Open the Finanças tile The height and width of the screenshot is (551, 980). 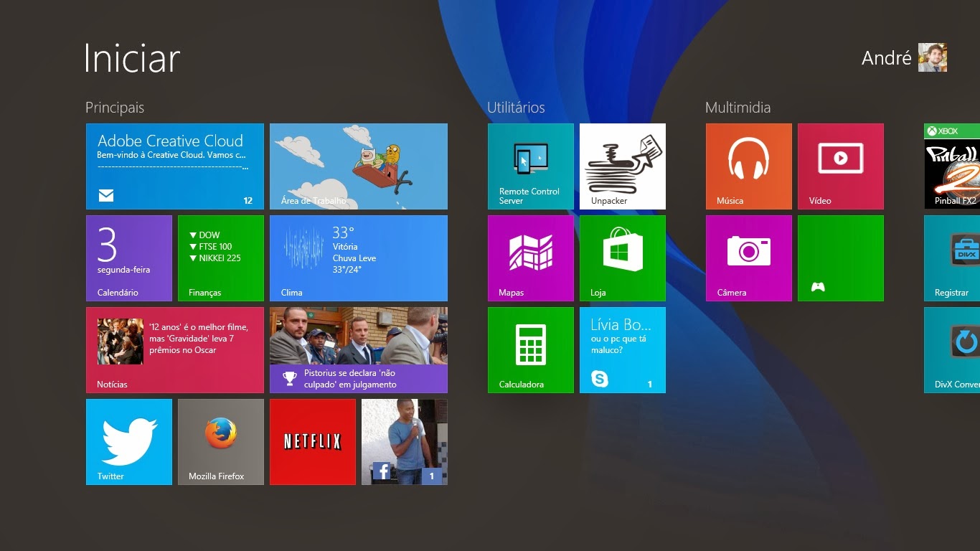point(221,258)
